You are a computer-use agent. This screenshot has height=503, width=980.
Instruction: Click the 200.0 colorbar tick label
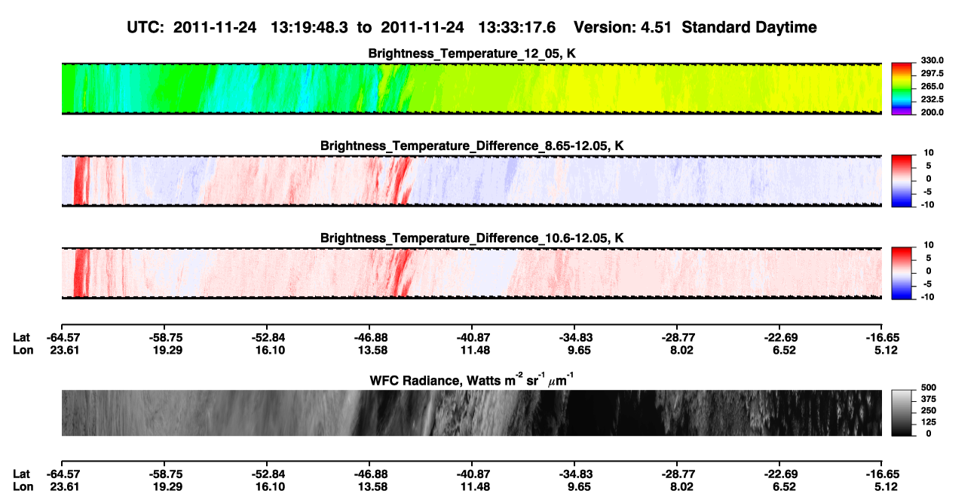932,112
